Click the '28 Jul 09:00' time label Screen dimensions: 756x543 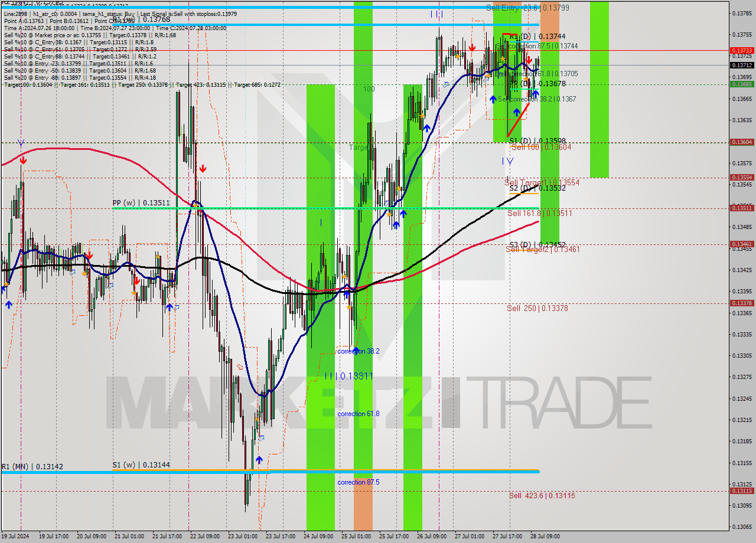tap(545, 537)
